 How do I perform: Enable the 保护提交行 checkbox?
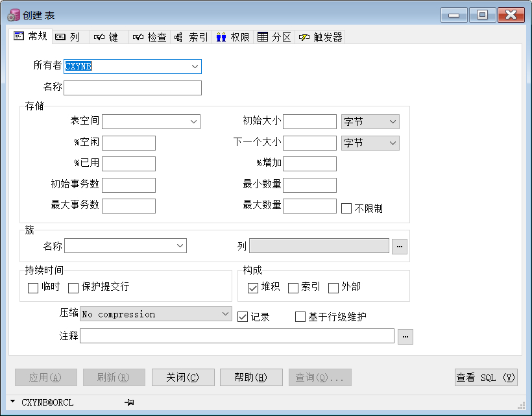[x=73, y=288]
